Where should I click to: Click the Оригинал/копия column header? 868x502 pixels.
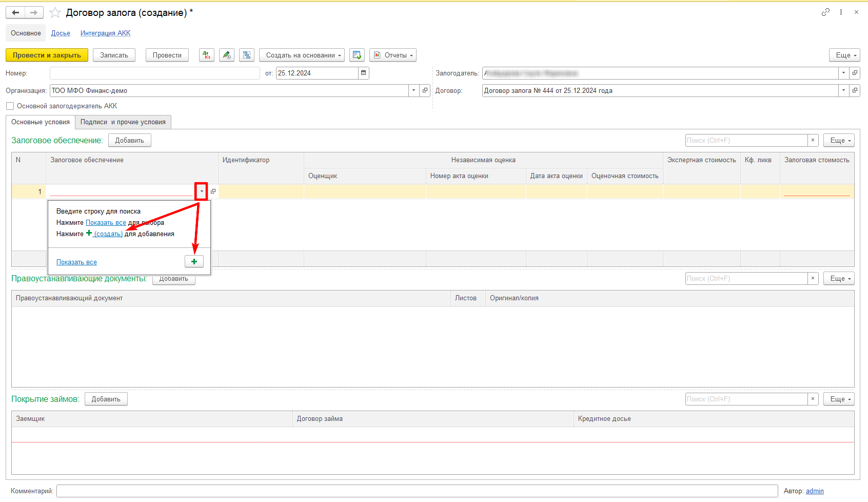tap(669, 298)
